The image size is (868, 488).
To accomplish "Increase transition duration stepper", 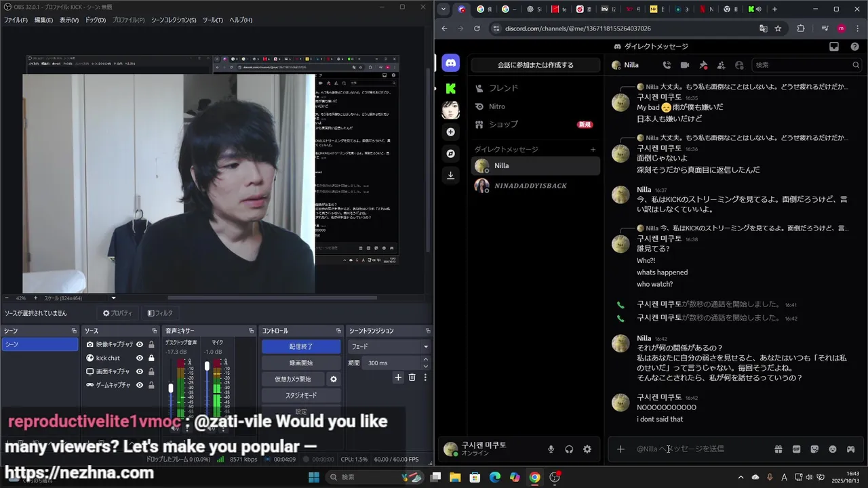I will [426, 360].
